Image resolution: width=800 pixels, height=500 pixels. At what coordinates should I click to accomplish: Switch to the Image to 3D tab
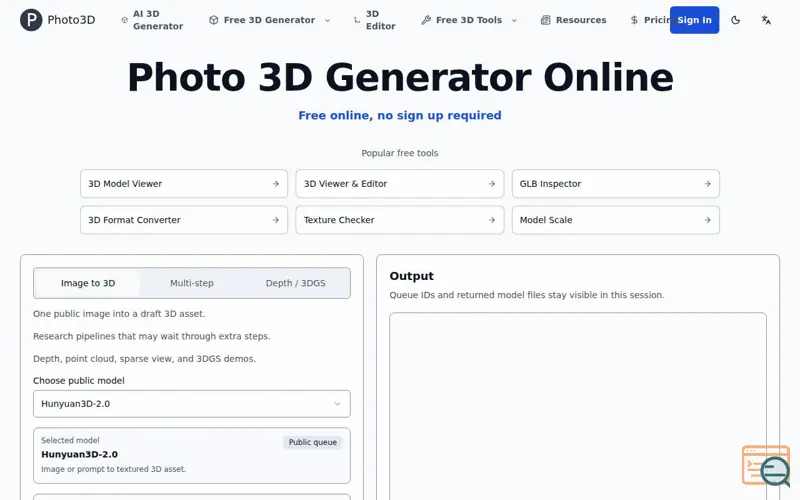pos(88,283)
